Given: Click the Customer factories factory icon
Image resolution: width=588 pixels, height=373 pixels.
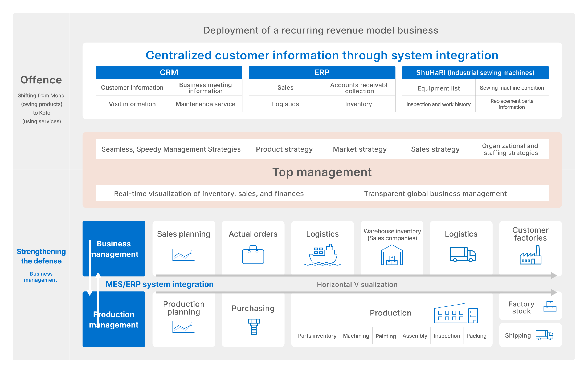Looking at the screenshot, I should (530, 255).
